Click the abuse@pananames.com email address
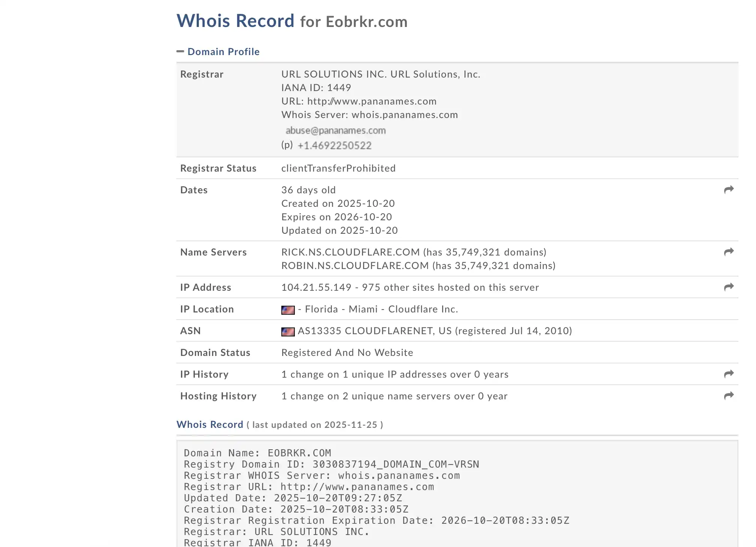The height and width of the screenshot is (547, 756). point(335,130)
